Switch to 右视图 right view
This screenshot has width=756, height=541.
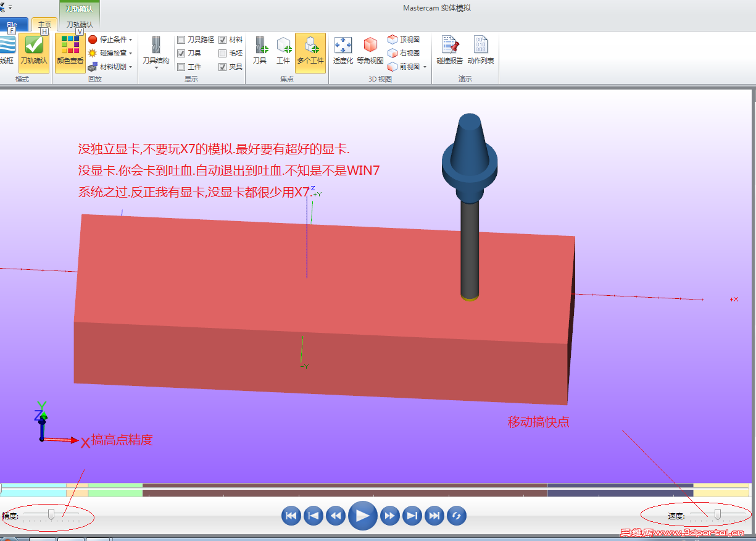coord(404,53)
